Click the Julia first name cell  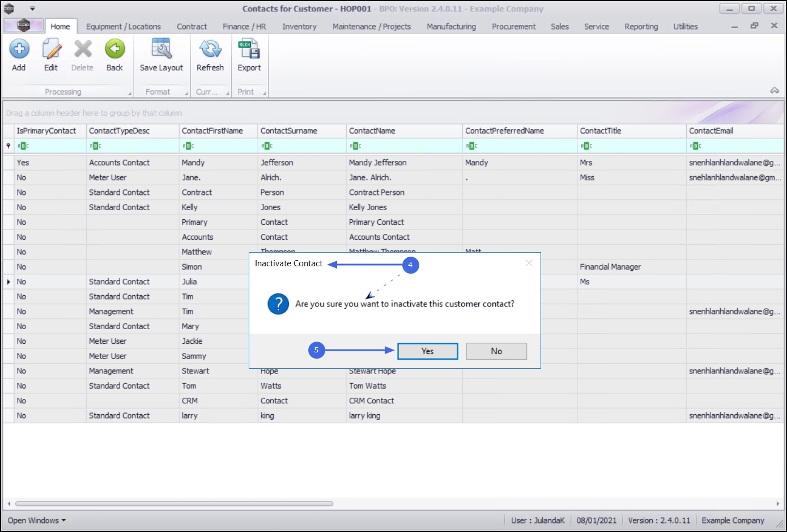click(x=218, y=282)
